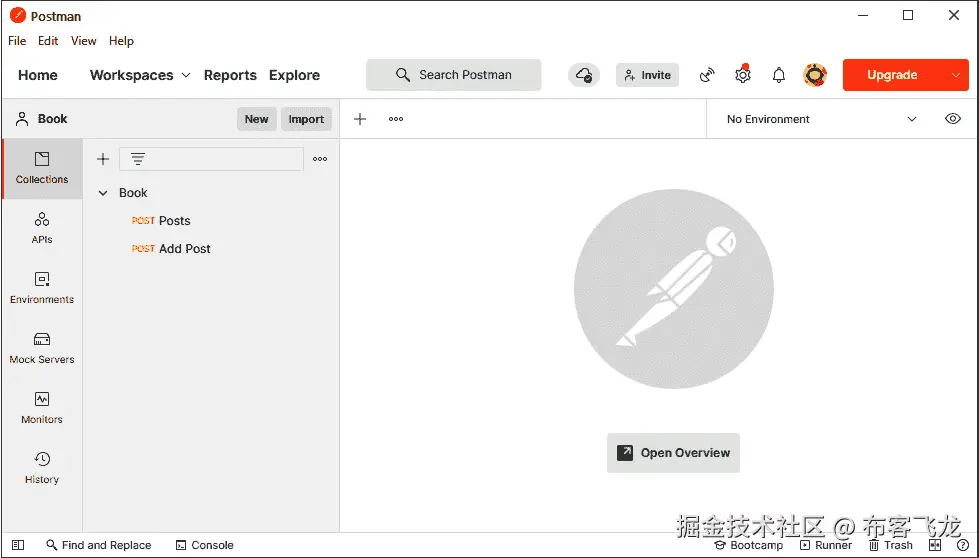Open the View menu
The height and width of the screenshot is (558, 979).
coord(84,41)
